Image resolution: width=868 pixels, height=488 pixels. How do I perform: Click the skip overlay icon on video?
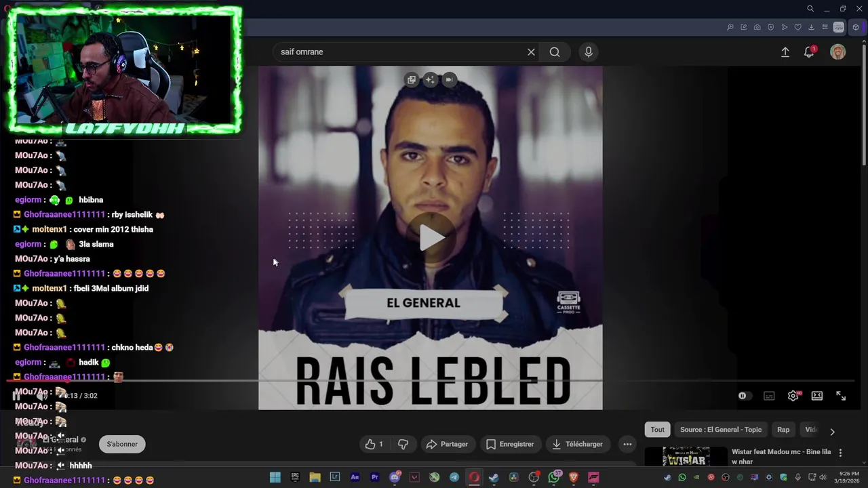(x=449, y=80)
